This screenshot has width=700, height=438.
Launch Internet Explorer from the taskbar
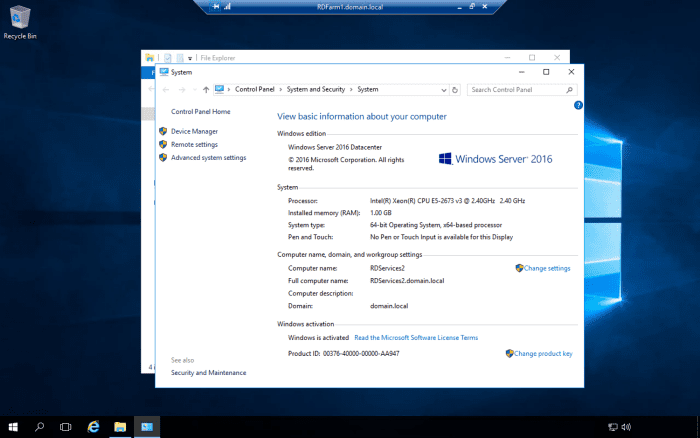tap(94, 427)
